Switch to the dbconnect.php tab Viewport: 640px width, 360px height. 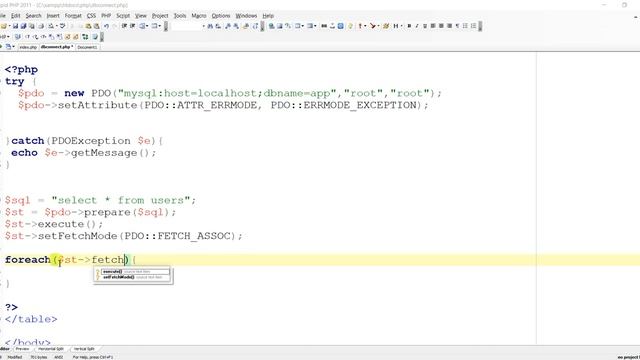57,47
